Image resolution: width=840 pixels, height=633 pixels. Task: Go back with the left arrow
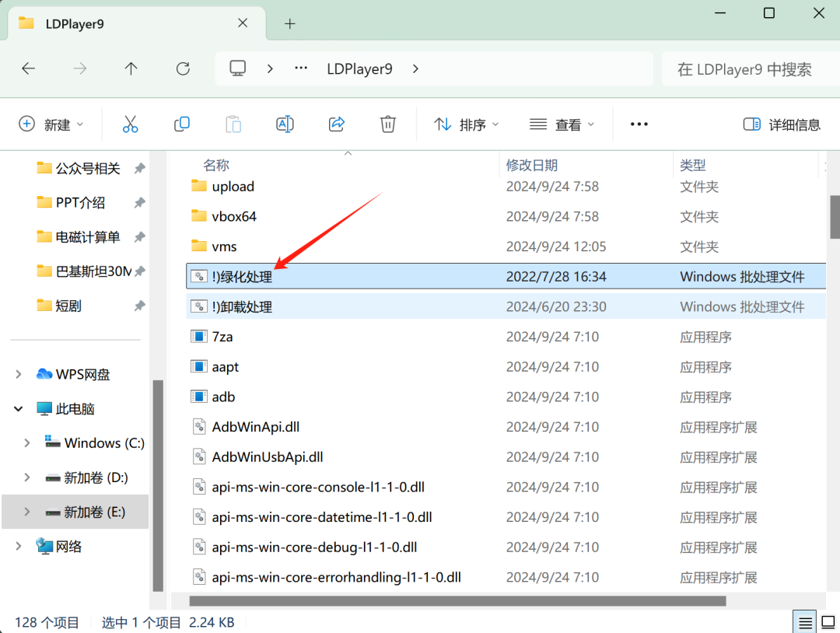29,68
